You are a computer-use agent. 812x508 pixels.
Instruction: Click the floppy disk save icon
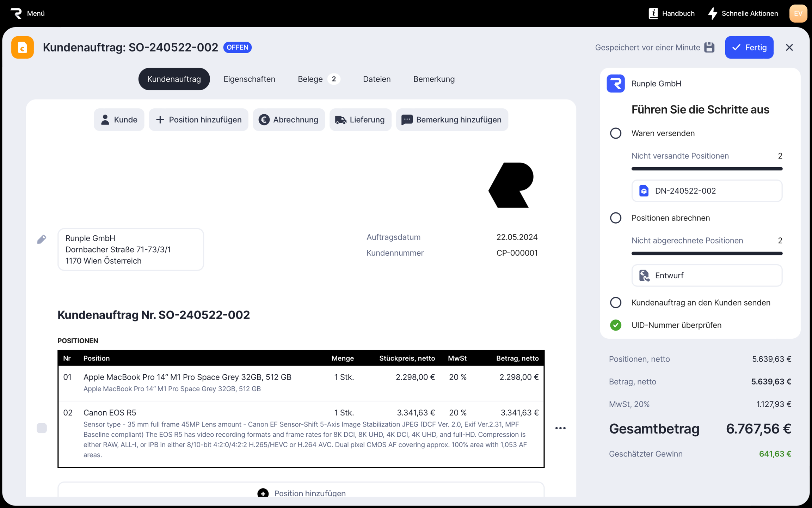click(x=709, y=47)
